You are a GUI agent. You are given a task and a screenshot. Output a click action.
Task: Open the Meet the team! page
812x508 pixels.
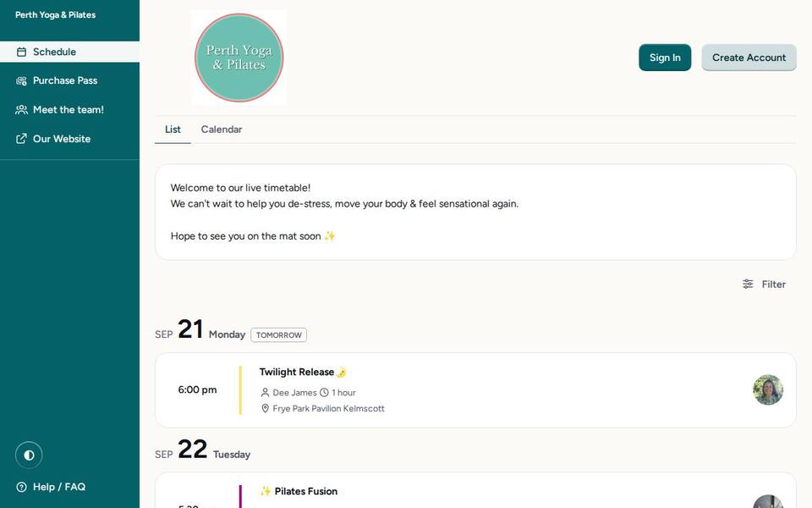point(69,110)
